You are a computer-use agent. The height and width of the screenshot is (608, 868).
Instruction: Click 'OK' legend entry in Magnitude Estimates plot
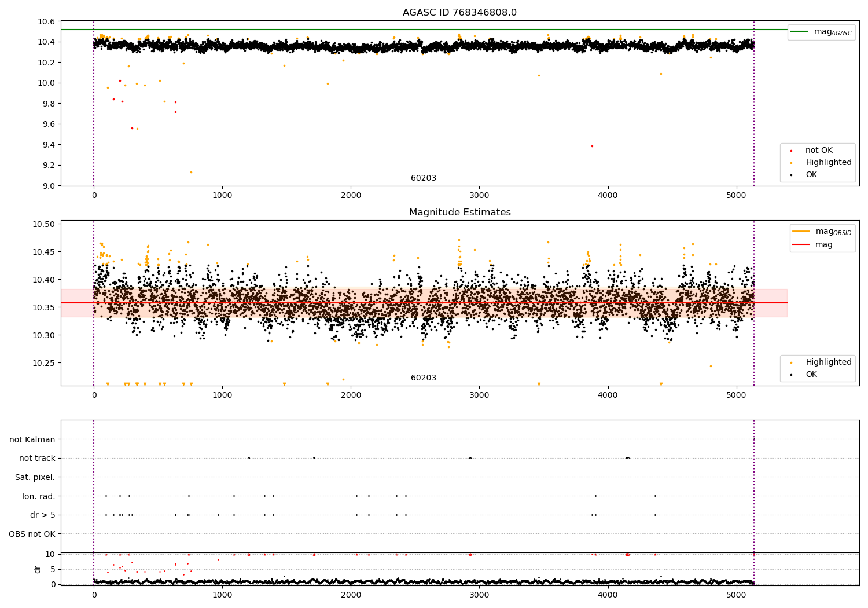coord(811,375)
